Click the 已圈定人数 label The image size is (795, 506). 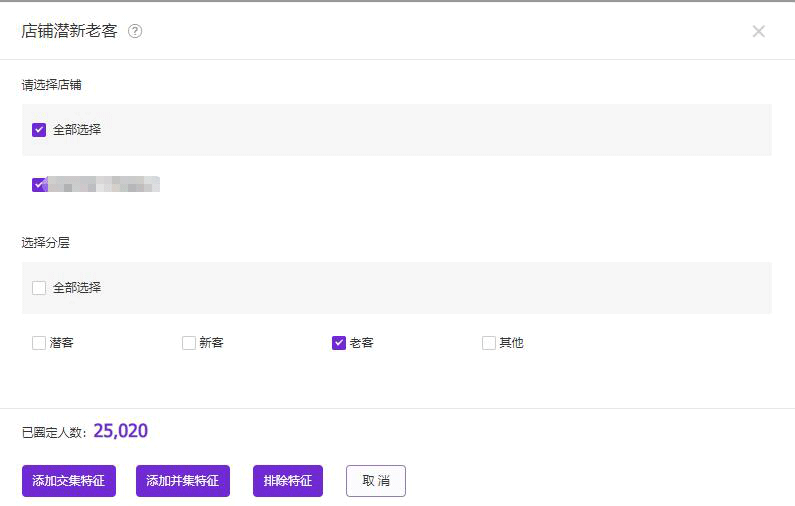[x=54, y=433]
